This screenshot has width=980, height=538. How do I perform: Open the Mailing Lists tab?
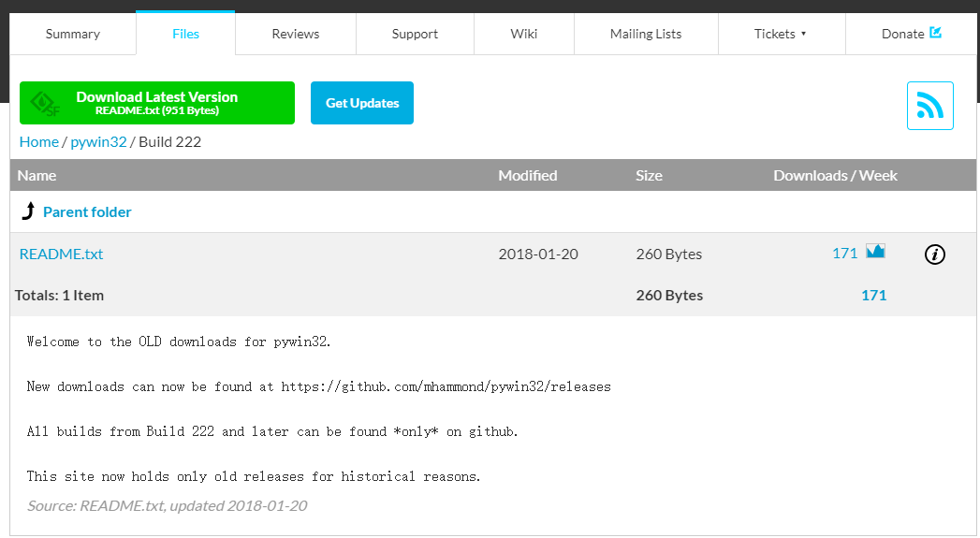point(646,34)
